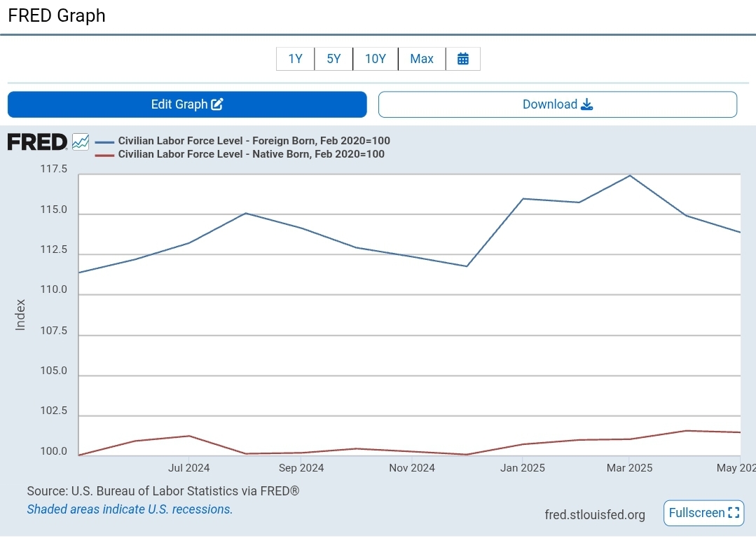Viewport: 756px width, 543px height.
Task: Click the FRED logo
Action: (x=37, y=142)
